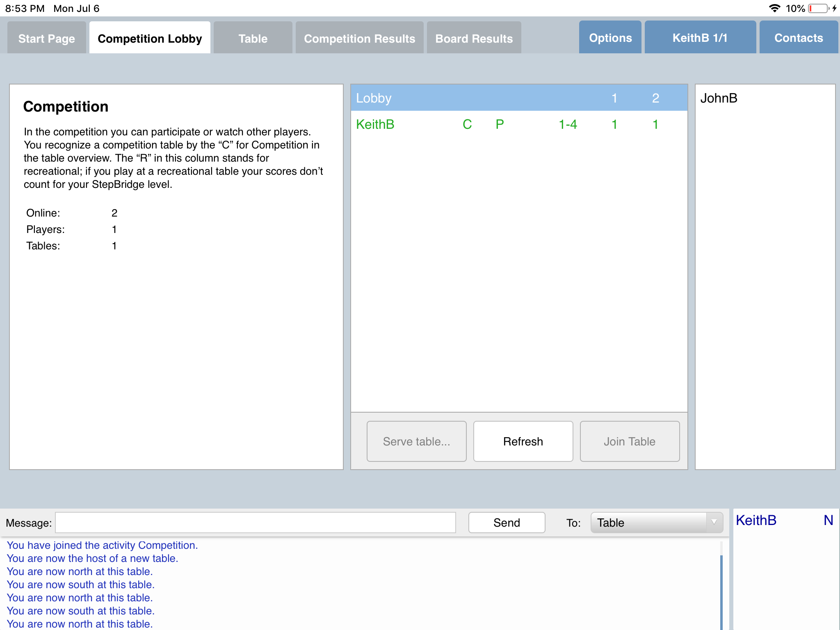Tap the Wi-Fi status icon
Image resolution: width=840 pixels, height=630 pixels.
pos(774,8)
